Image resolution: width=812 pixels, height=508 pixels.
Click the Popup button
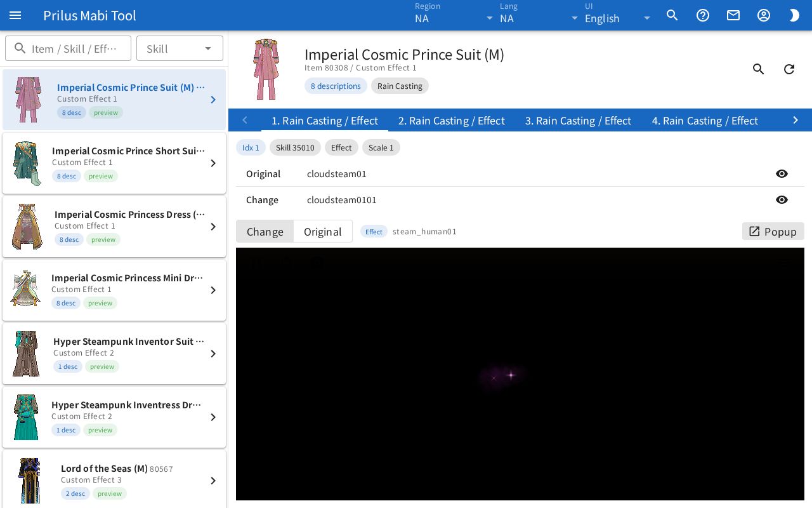(x=773, y=231)
